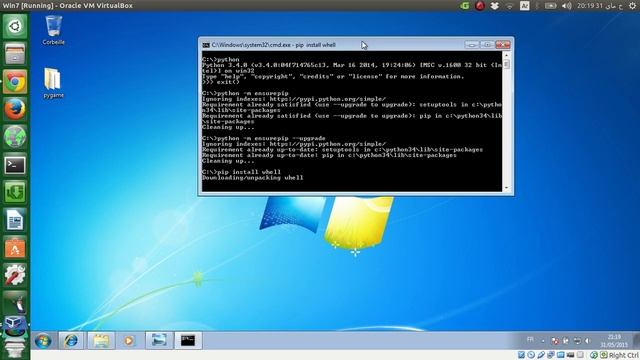Viewport: 640px width, 360px height.
Task: Click the 'pip install whell' command line
Action: [241, 172]
